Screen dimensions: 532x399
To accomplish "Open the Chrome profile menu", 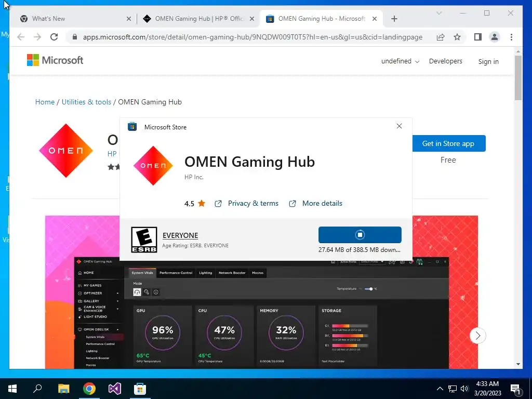I will 495,37.
